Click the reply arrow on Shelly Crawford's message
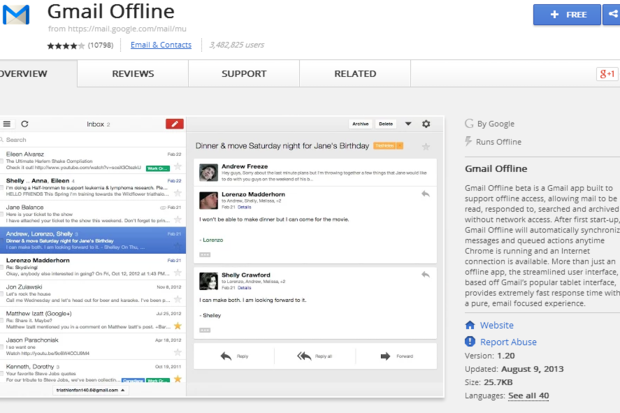The height and width of the screenshot is (413, 620). pyautogui.click(x=425, y=275)
